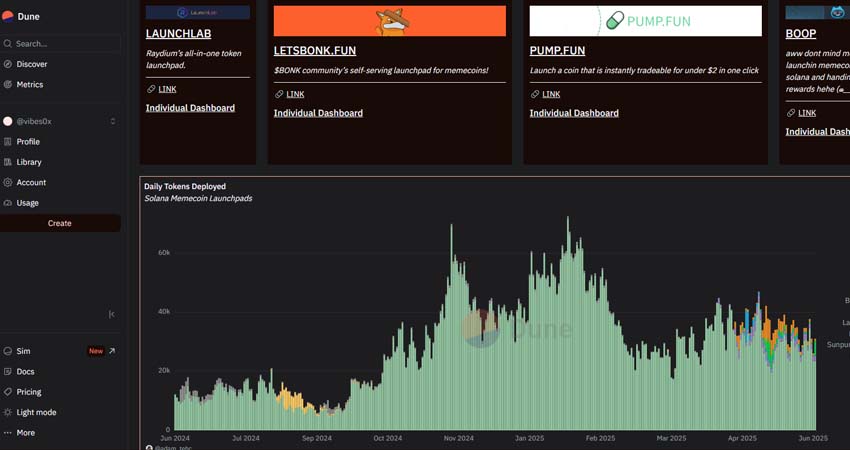
Task: Open the Pricing page
Action: (x=29, y=392)
